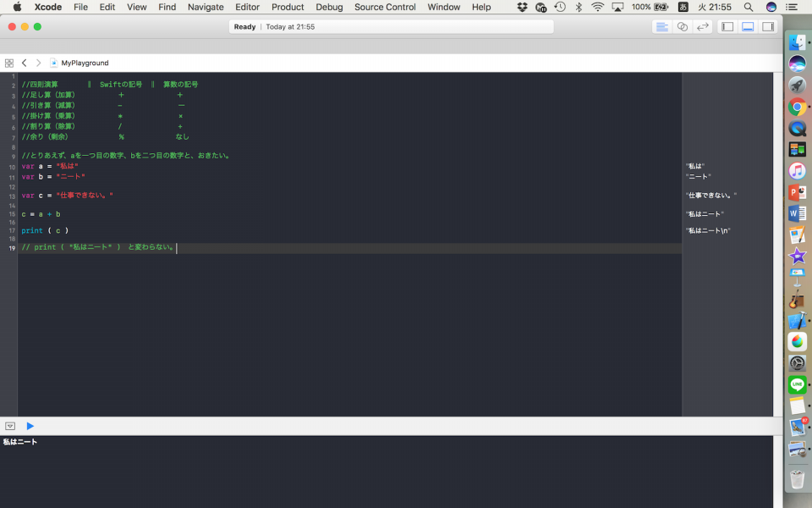Open the related items grid menu
This screenshot has width=812, height=508.
pyautogui.click(x=8, y=63)
